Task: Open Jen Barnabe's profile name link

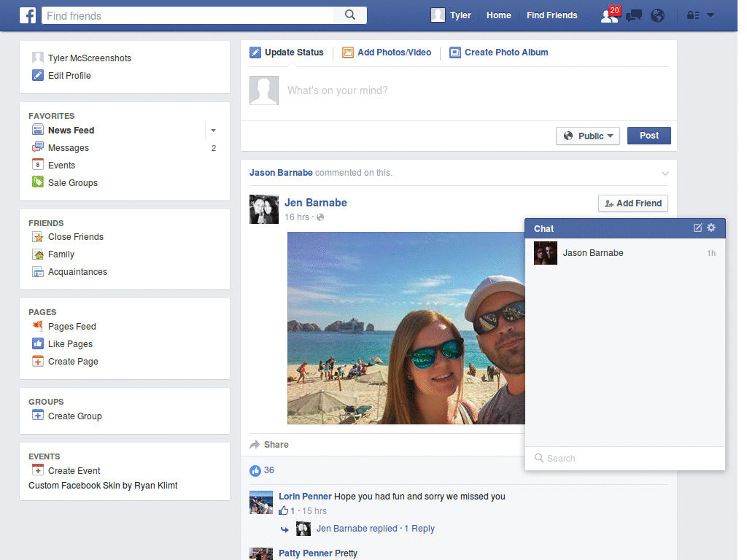Action: pyautogui.click(x=316, y=203)
